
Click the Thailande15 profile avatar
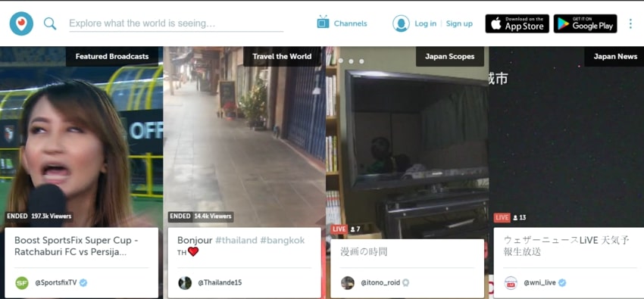tap(185, 282)
